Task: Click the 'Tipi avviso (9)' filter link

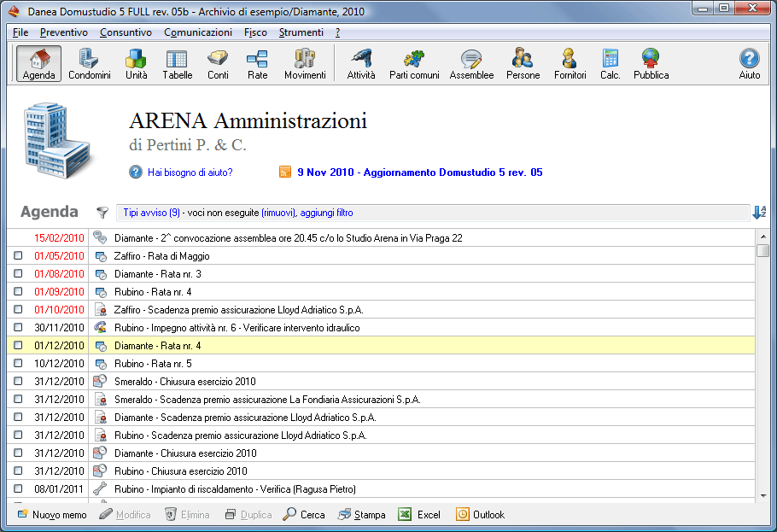Action: [152, 213]
